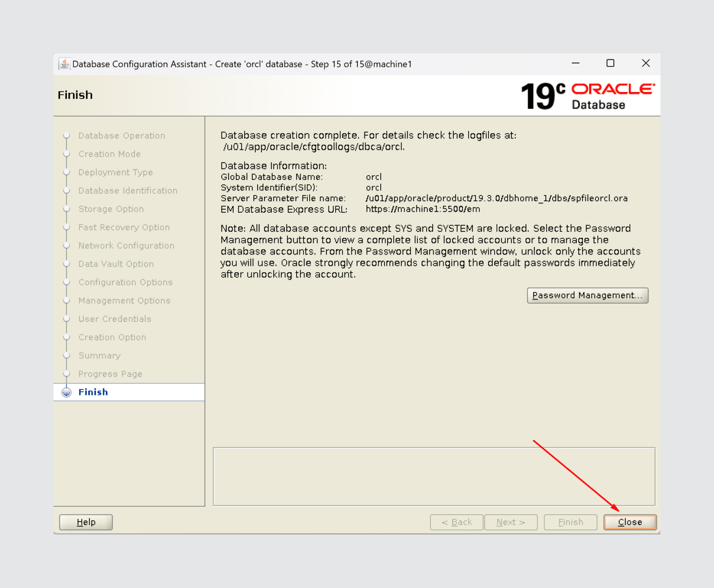Choose the Network Configuration step
The image size is (714, 588).
(x=126, y=246)
